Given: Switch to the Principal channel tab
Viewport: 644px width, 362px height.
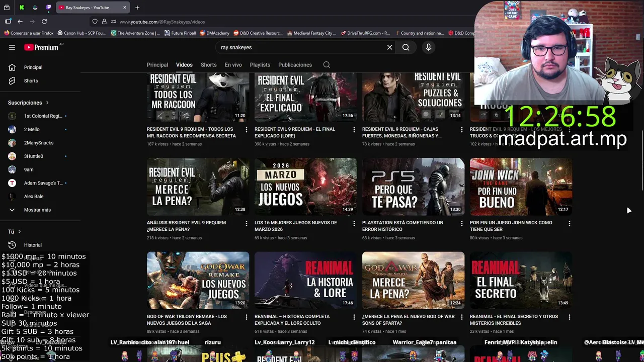Looking at the screenshot, I should [x=157, y=65].
